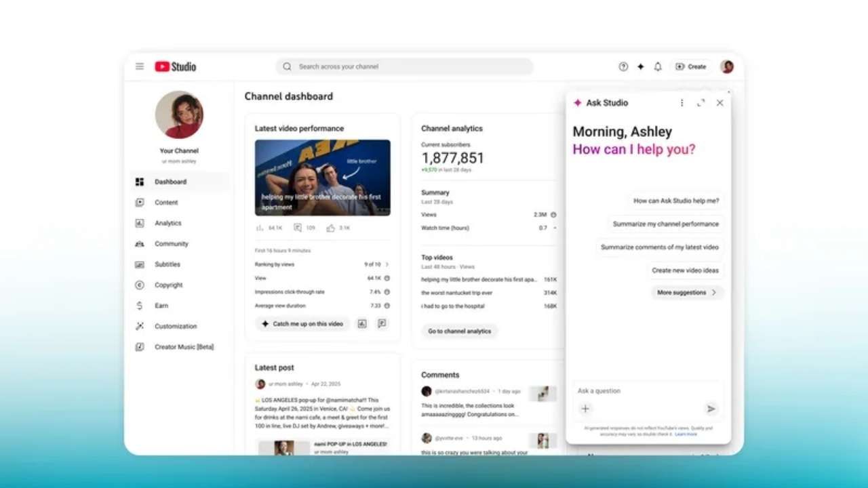868x488 pixels.
Task: Expand Ranking by views details
Action: point(387,264)
